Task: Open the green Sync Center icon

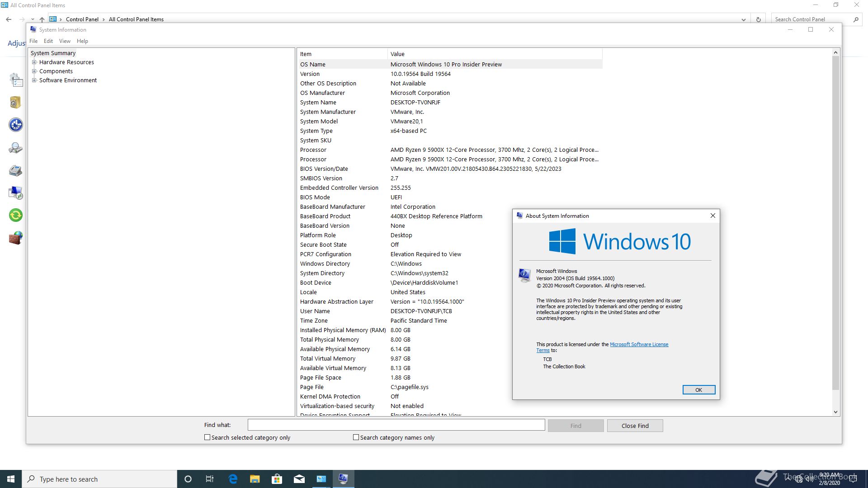Action: pos(16,216)
